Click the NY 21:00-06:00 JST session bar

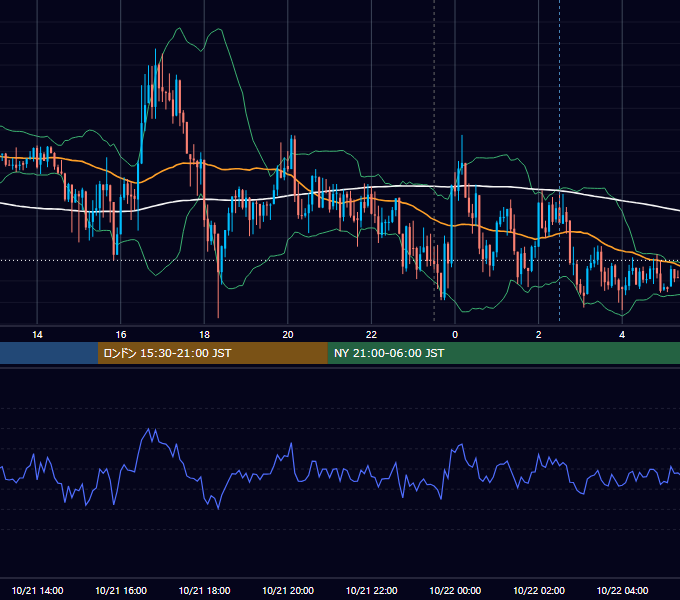click(x=503, y=353)
